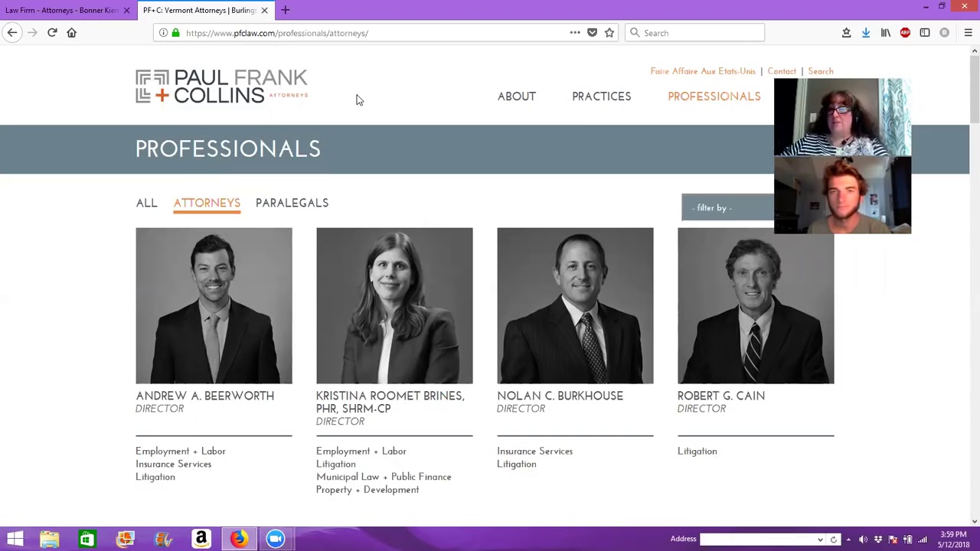Select the PF+C Vermont Attorneys tab

205,11
